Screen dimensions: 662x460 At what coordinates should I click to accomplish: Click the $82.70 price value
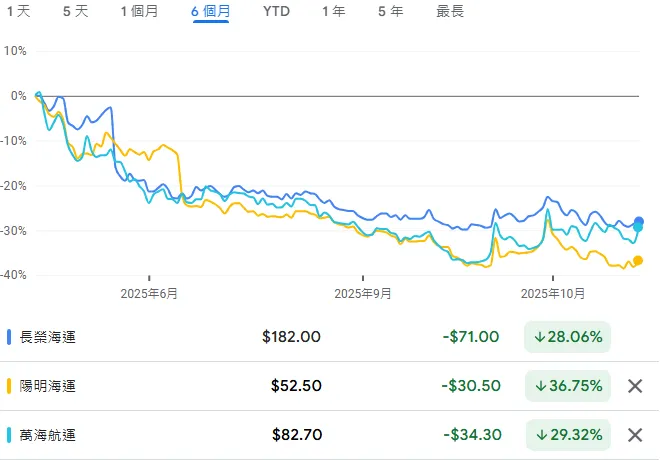click(297, 435)
